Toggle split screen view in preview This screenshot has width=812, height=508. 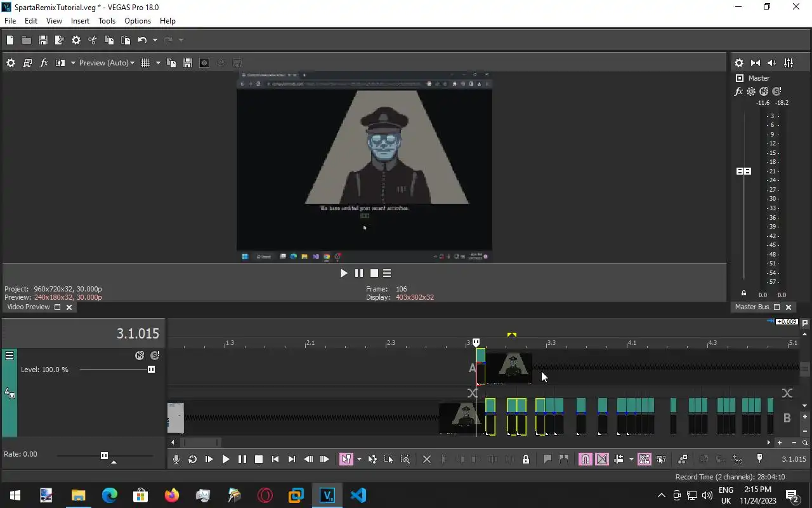60,63
